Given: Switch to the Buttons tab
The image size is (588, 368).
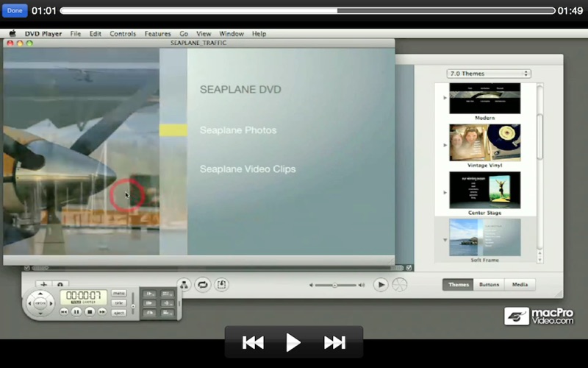Looking at the screenshot, I should [489, 285].
